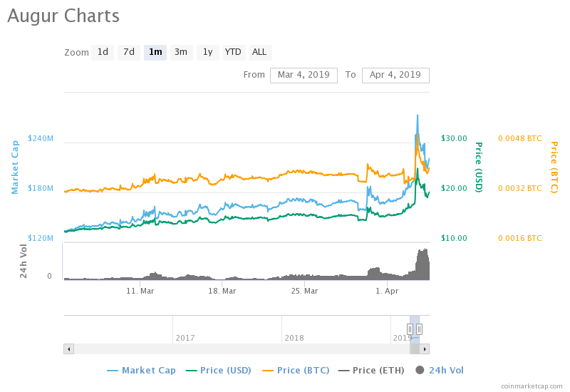Click the 25. Mar axis label

[304, 292]
